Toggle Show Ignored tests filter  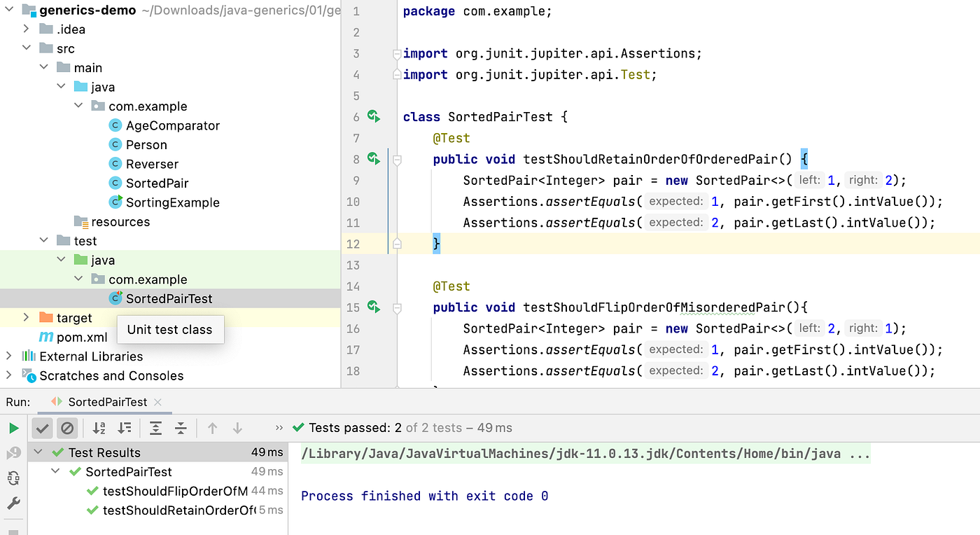67,427
